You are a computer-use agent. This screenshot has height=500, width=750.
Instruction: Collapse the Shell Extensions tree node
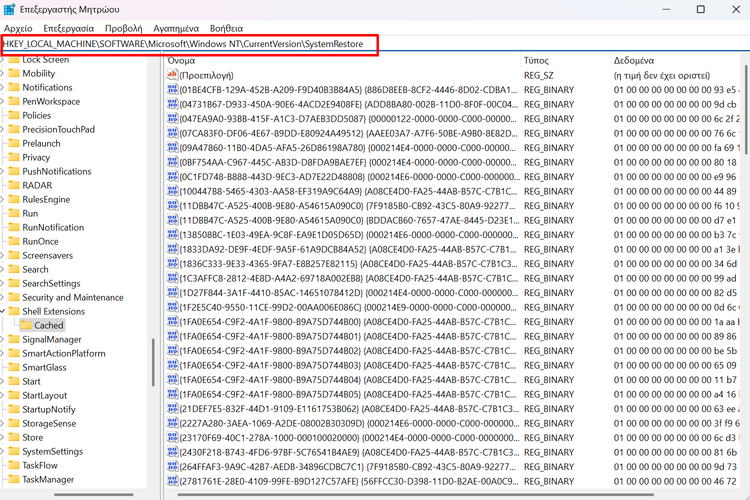pyautogui.click(x=3, y=311)
